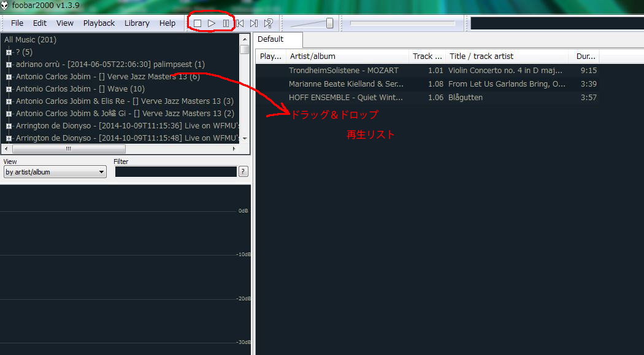Click the library tree scroll-right arrow
The image size is (644, 355).
[234, 149]
